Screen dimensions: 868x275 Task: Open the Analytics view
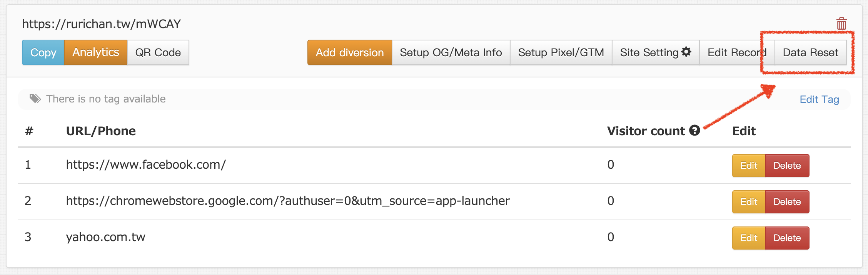coord(95,52)
